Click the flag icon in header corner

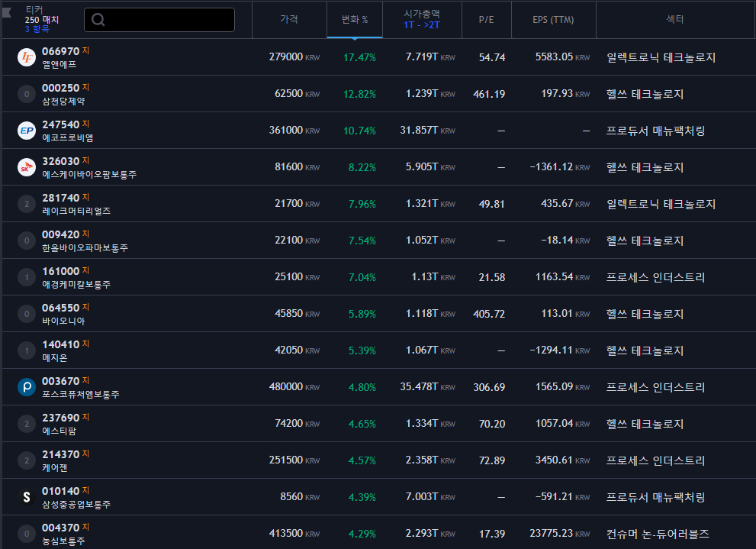pyautogui.click(x=7, y=12)
